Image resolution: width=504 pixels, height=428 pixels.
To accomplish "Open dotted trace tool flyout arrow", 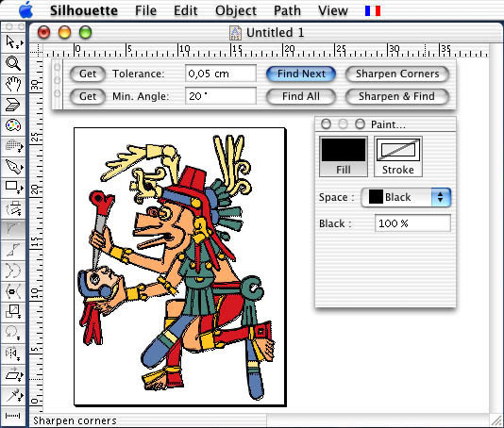I will coord(21,148).
